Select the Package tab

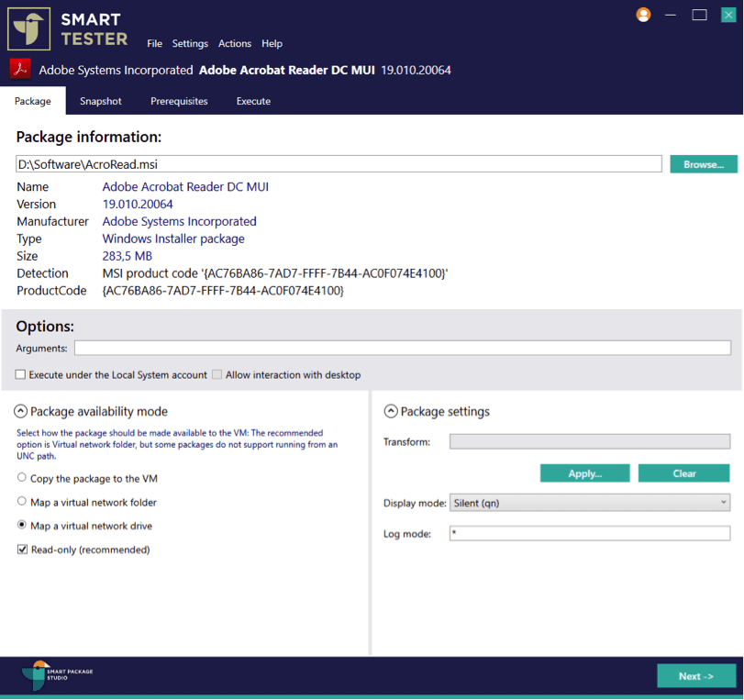coord(33,101)
